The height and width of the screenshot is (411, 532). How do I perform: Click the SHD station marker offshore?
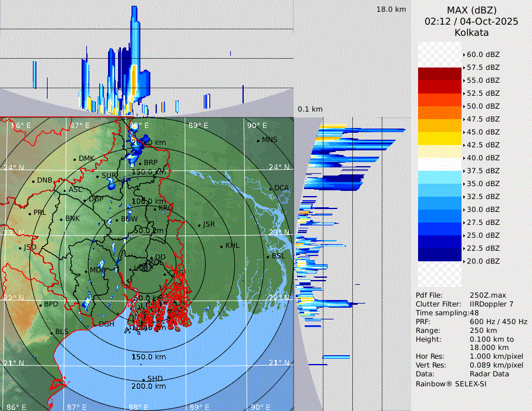(x=143, y=379)
